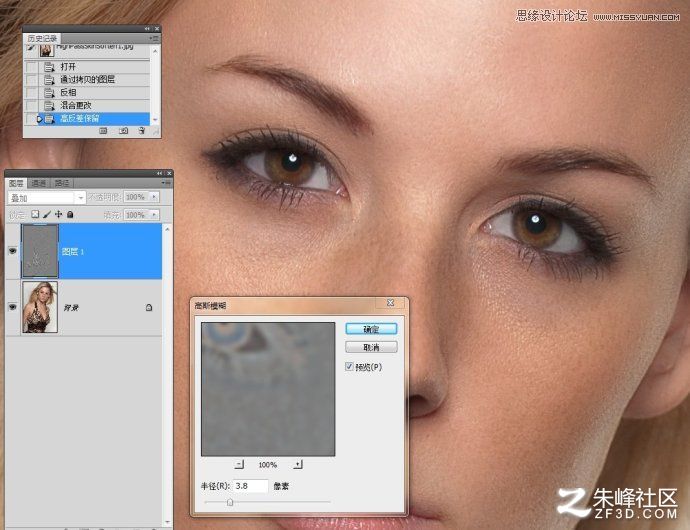Open the 填充 fill slider arrow

point(154,215)
